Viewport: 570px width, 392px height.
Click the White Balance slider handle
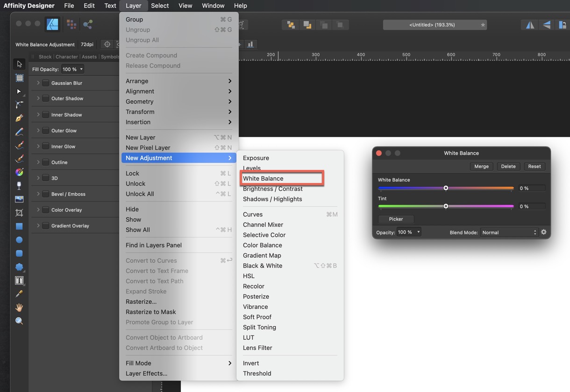446,188
